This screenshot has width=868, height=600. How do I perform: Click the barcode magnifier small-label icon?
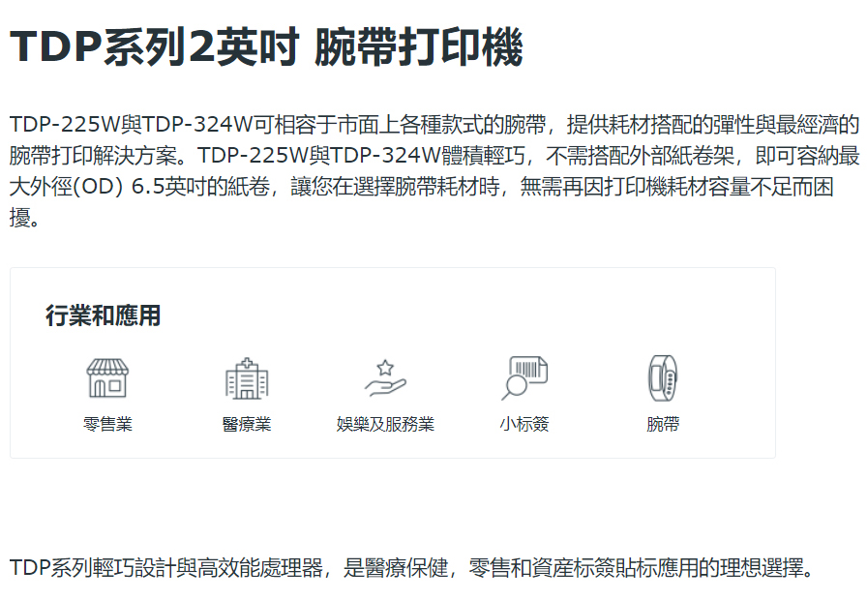click(524, 378)
